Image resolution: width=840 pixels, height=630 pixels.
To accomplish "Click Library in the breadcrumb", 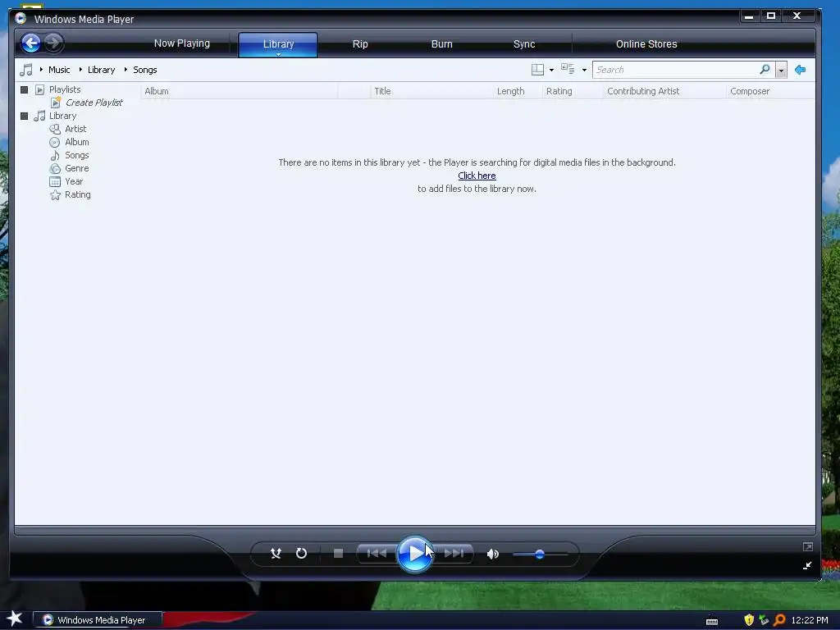I will pyautogui.click(x=101, y=70).
